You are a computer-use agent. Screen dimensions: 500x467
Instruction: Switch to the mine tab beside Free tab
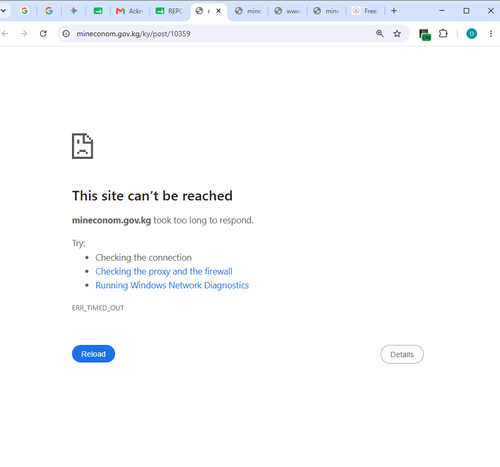(x=326, y=11)
